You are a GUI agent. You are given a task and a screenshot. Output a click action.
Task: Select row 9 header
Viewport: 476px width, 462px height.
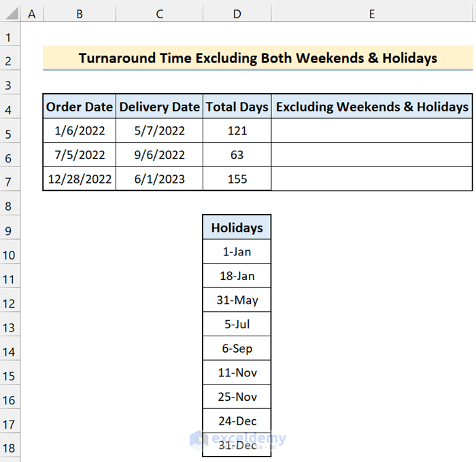pyautogui.click(x=10, y=227)
